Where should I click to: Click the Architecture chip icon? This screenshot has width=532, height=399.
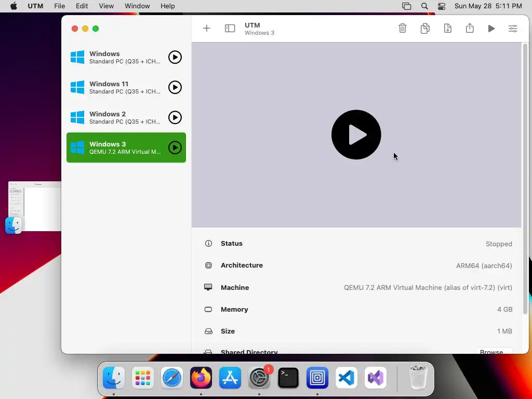208,265
